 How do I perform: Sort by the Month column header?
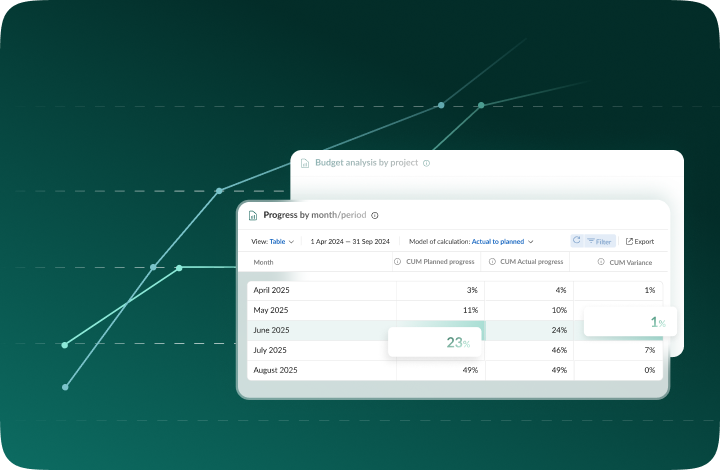(263, 262)
